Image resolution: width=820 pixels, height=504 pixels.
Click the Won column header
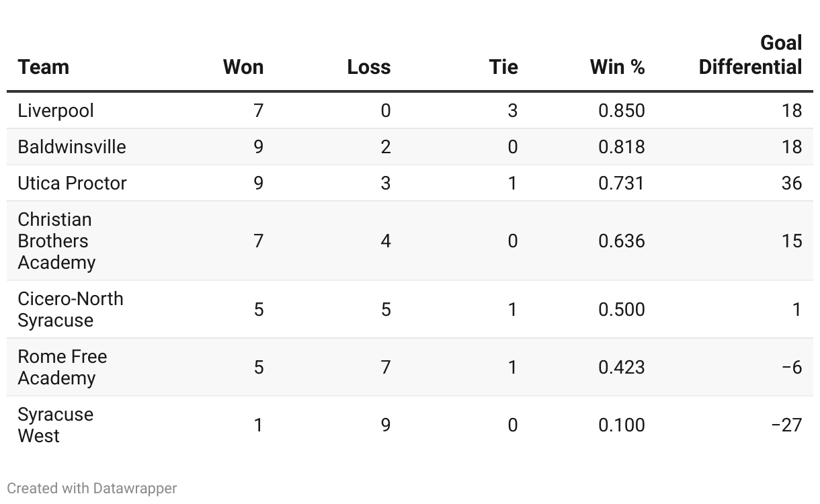click(243, 67)
